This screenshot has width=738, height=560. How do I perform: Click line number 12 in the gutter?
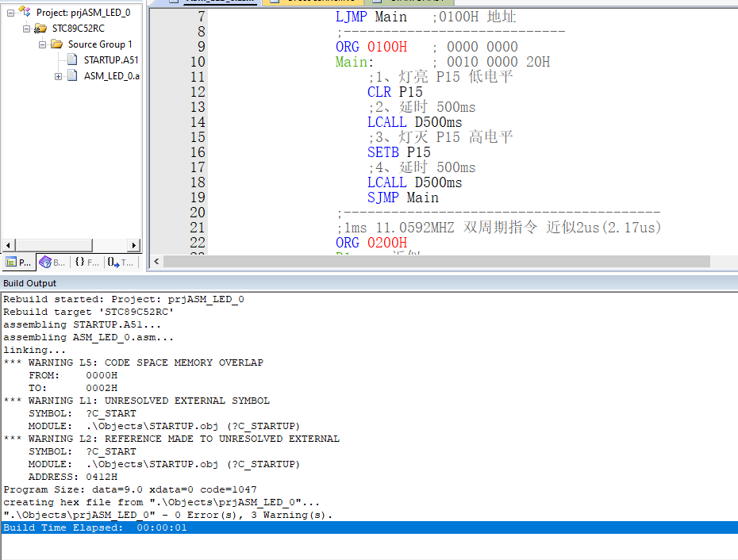[198, 92]
